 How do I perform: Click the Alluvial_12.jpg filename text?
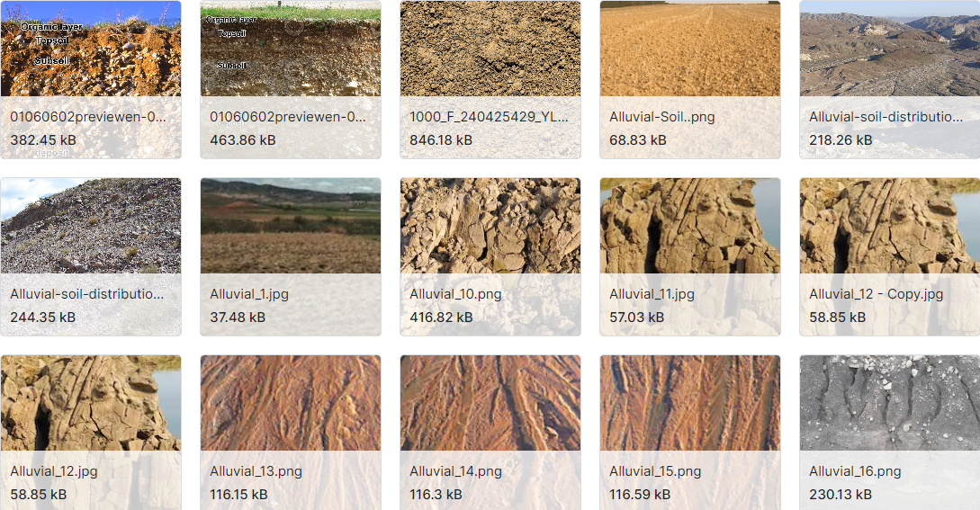click(54, 471)
